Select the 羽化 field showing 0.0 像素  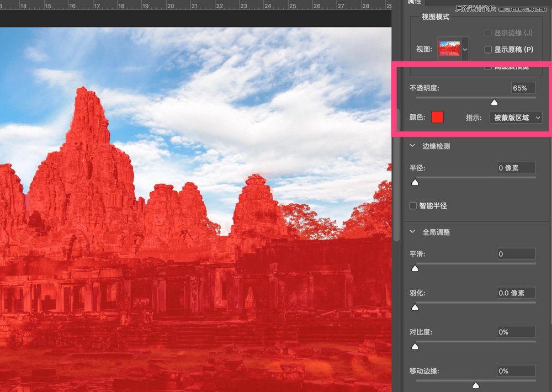pos(516,293)
